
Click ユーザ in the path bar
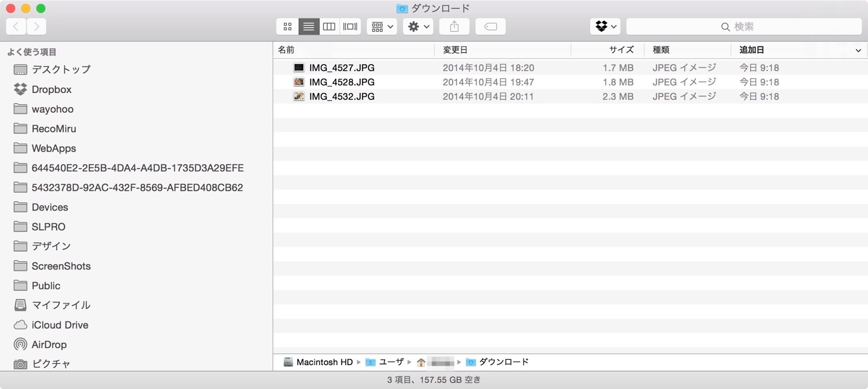385,362
